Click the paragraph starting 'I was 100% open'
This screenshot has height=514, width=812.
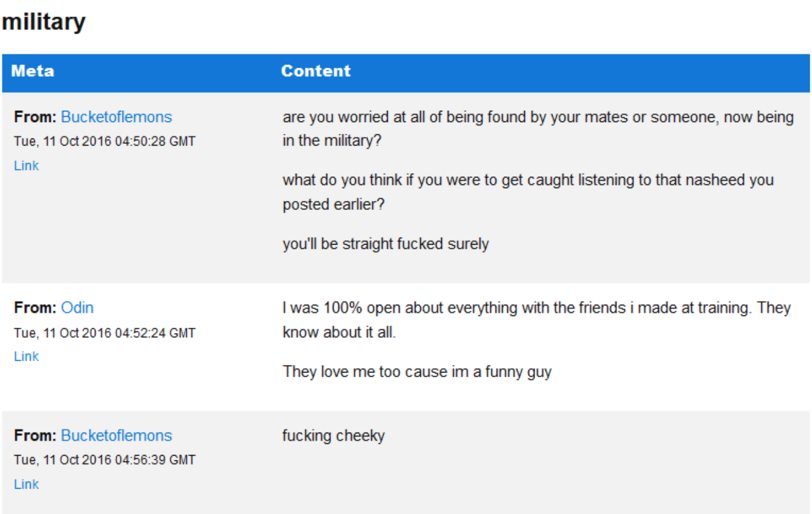pos(536,320)
